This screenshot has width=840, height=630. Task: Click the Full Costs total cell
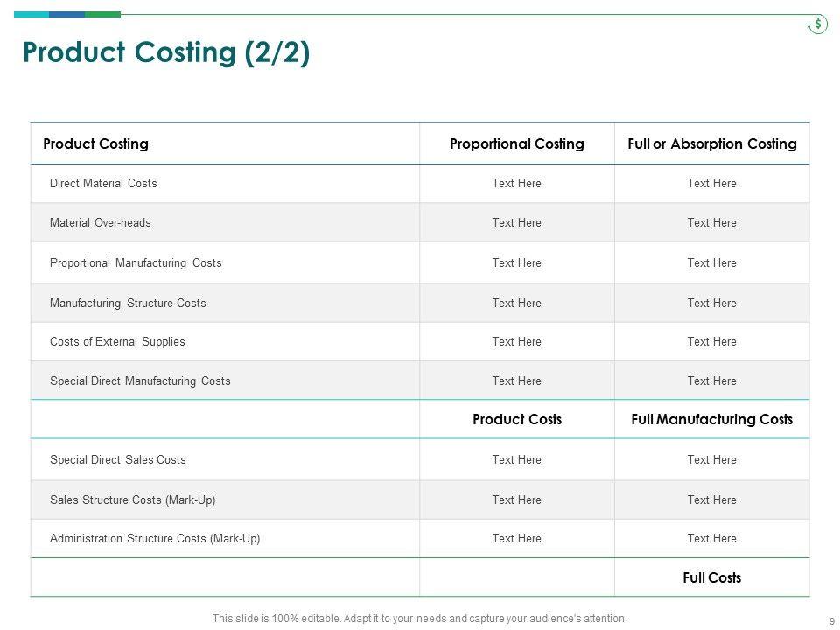point(711,578)
